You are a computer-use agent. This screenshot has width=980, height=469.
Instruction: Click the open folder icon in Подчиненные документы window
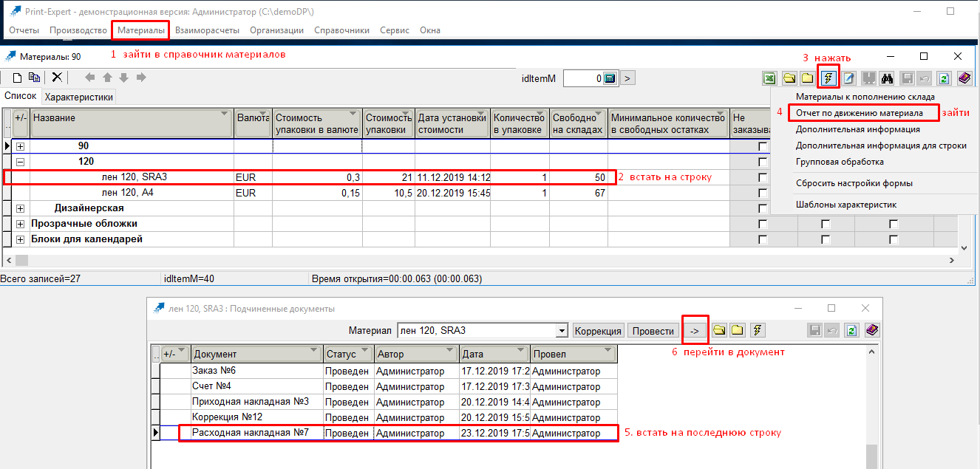(x=718, y=331)
